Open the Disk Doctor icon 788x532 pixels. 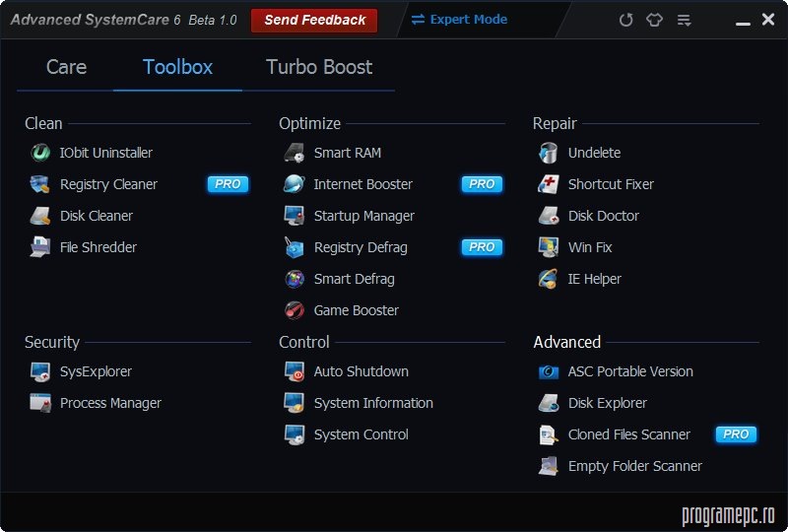pos(549,216)
